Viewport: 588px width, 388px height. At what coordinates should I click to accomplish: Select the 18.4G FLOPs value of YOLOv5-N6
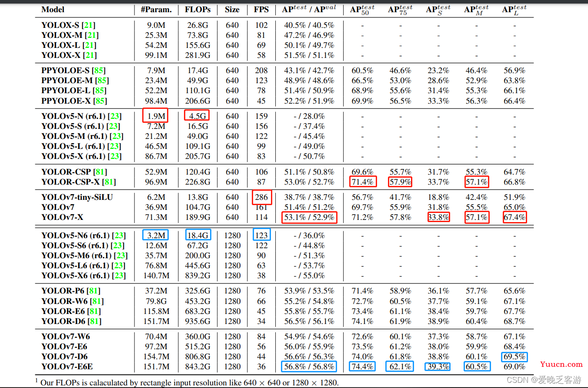pos(198,236)
